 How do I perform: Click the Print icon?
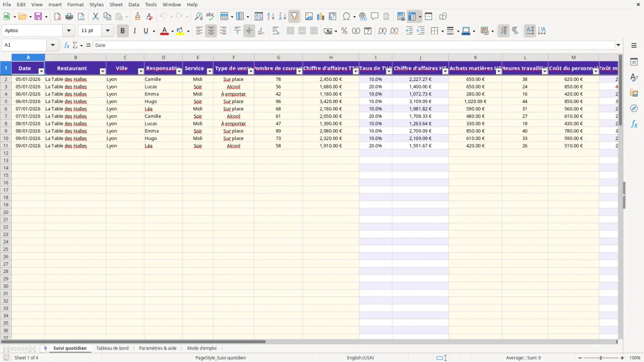click(69, 17)
